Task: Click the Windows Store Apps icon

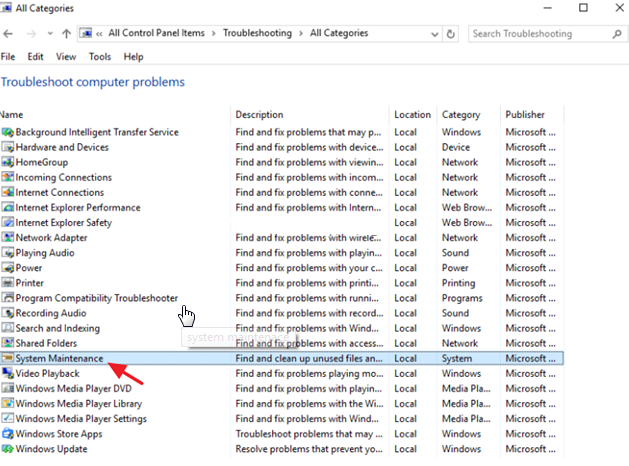Action: pos(8,434)
